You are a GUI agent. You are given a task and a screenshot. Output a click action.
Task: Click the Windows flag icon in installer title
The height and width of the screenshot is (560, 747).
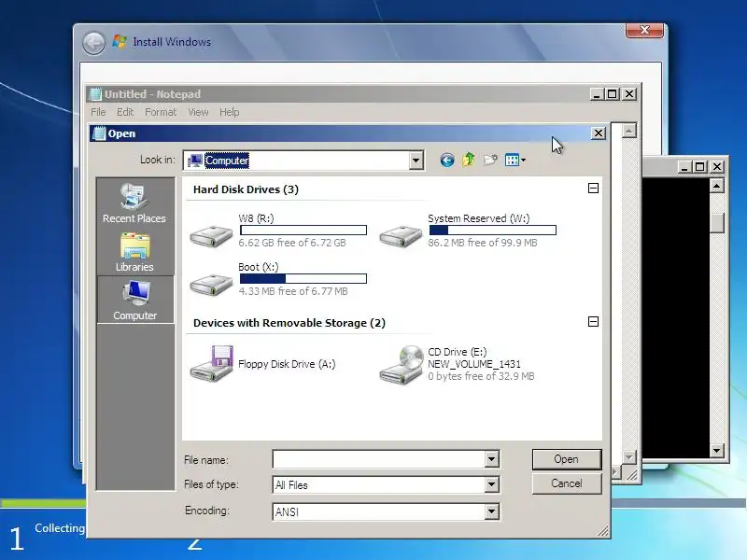coord(120,41)
